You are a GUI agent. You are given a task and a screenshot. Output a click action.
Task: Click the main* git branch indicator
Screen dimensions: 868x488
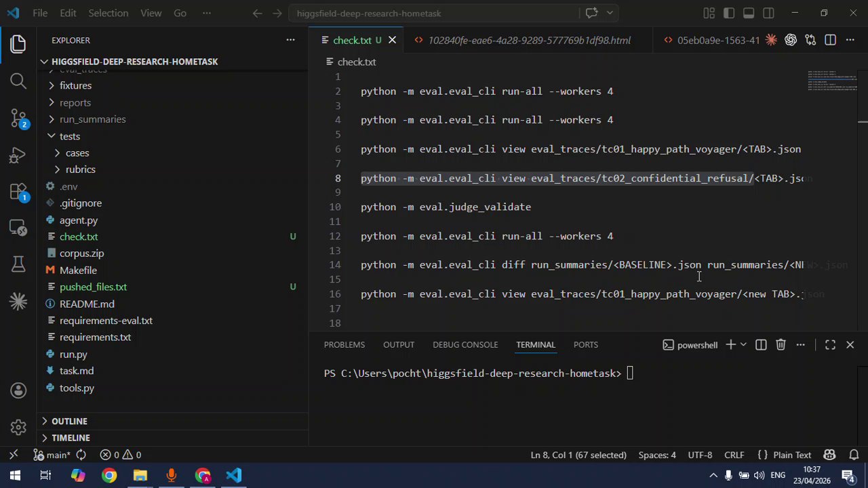(52, 455)
